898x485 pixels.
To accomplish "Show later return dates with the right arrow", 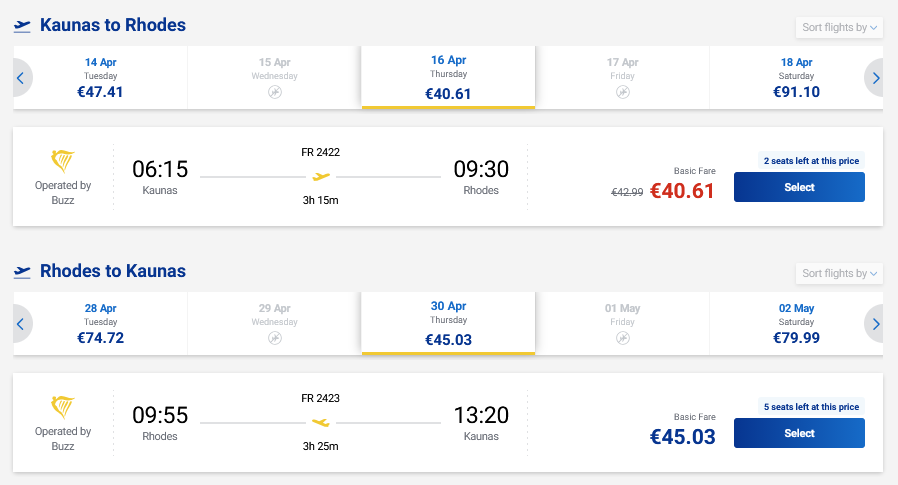I will point(875,323).
